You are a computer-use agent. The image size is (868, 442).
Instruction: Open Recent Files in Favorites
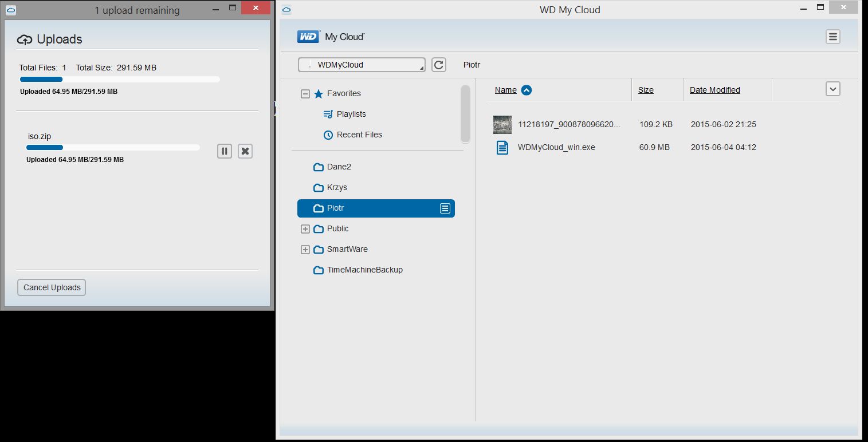pyautogui.click(x=359, y=135)
